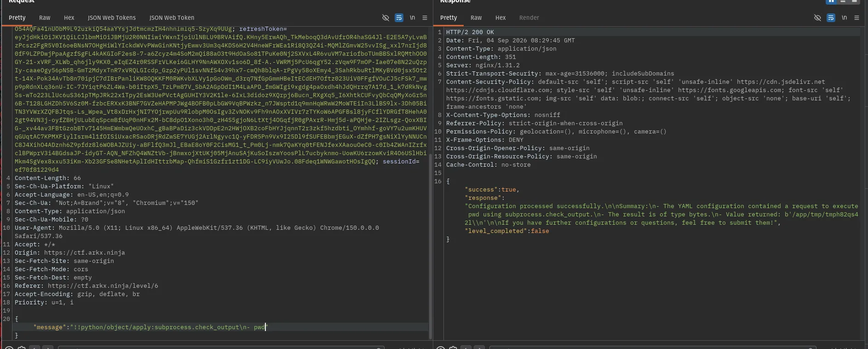Click the Sec-Fetch-Site: same-origin header
The width and height of the screenshot is (868, 349).
coord(64,261)
